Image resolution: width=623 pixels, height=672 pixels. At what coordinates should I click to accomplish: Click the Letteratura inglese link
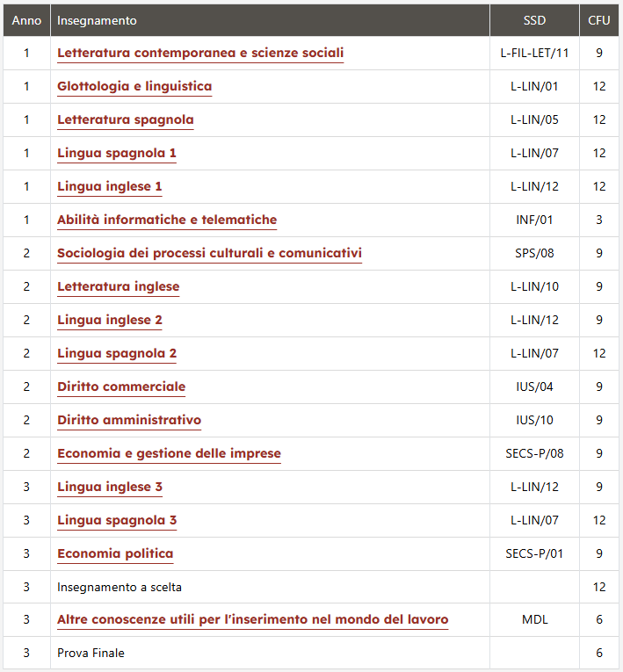[x=119, y=286]
